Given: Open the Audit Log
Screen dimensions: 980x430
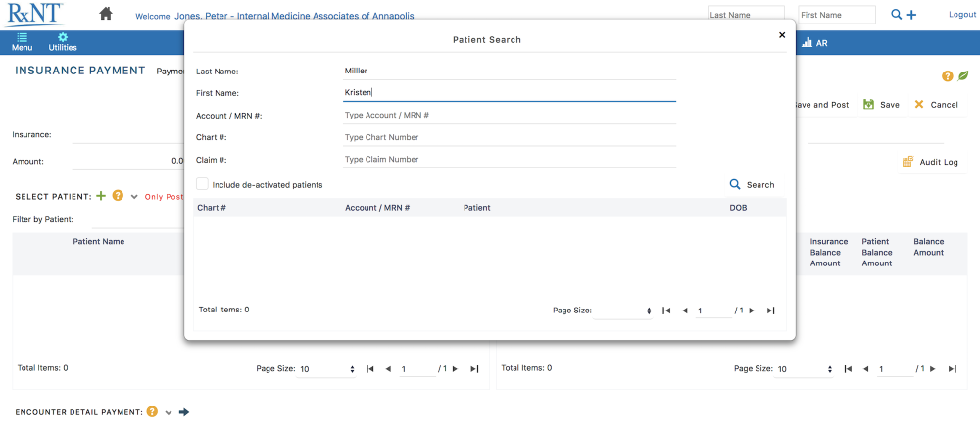Looking at the screenshot, I should pyautogui.click(x=930, y=162).
